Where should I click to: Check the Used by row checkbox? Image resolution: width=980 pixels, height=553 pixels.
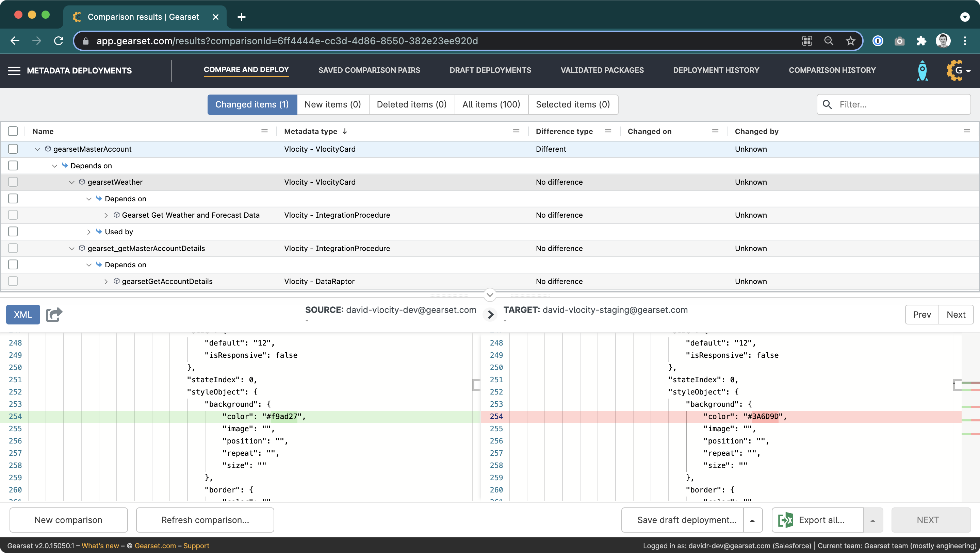[x=13, y=232]
